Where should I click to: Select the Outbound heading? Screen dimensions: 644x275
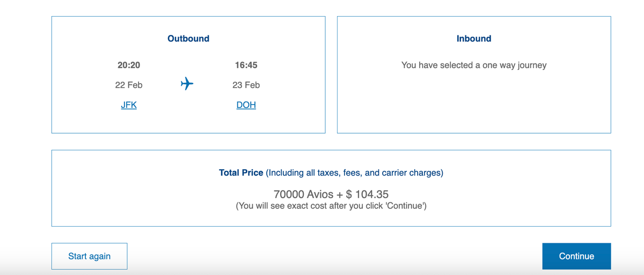pyautogui.click(x=188, y=39)
